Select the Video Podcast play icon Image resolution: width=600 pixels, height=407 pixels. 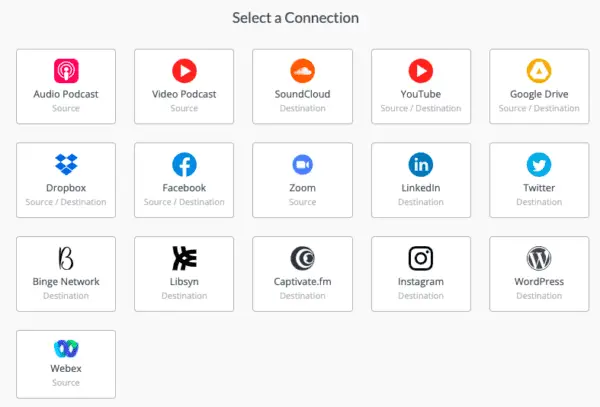184,71
